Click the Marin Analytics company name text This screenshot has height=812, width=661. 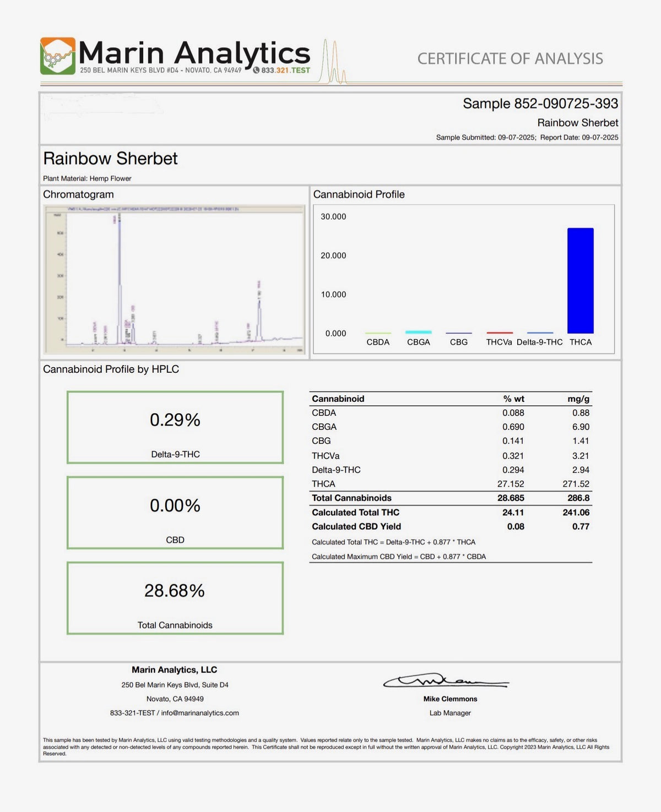[194, 53]
